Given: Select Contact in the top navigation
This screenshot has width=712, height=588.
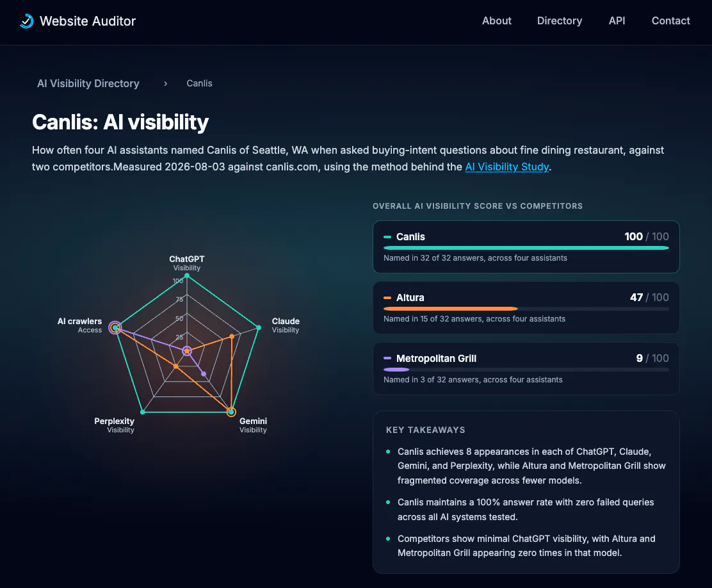Looking at the screenshot, I should [670, 21].
